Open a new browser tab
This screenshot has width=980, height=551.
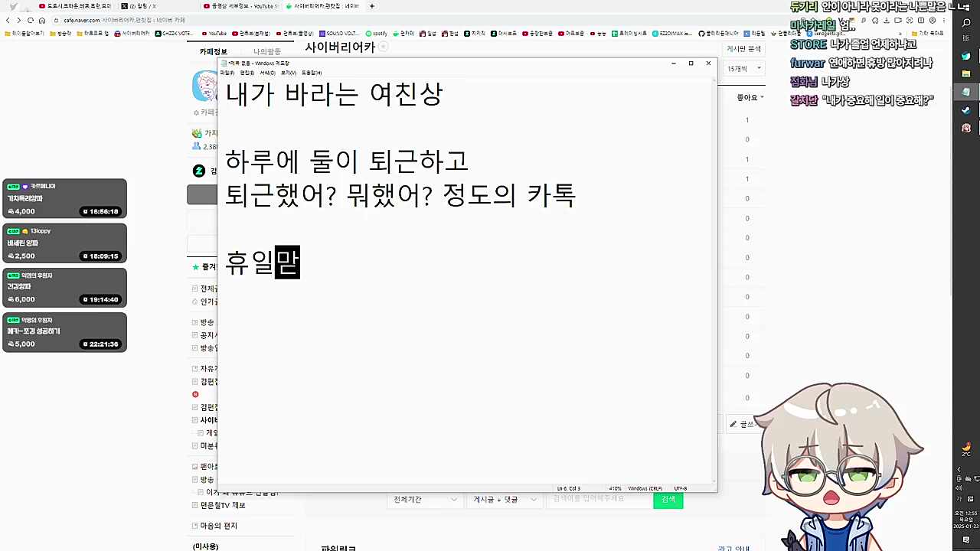pos(372,6)
